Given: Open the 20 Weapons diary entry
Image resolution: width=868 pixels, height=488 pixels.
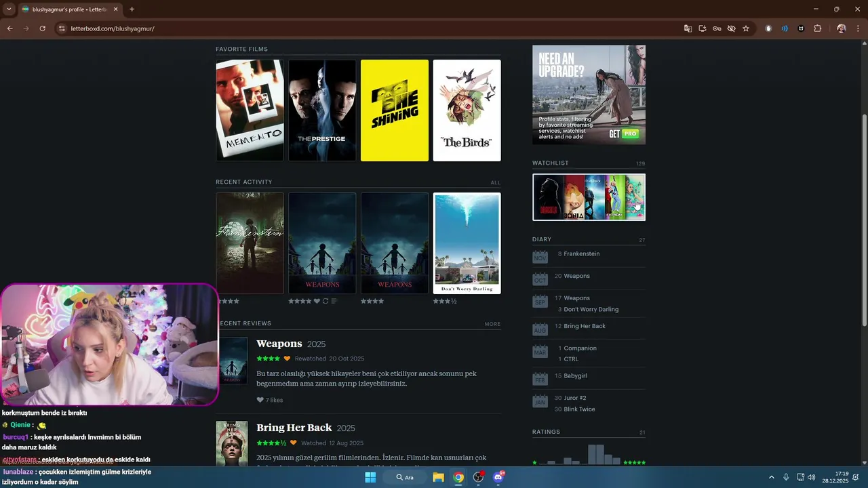Looking at the screenshot, I should [577, 276].
